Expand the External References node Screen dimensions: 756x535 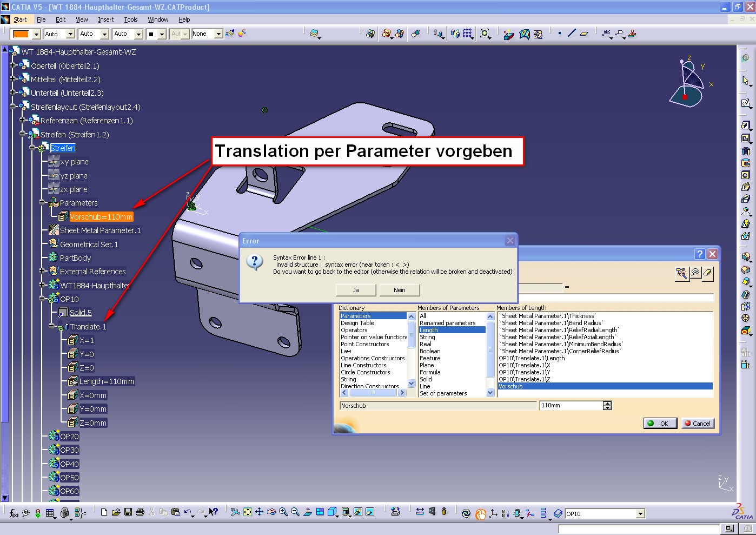coord(43,271)
